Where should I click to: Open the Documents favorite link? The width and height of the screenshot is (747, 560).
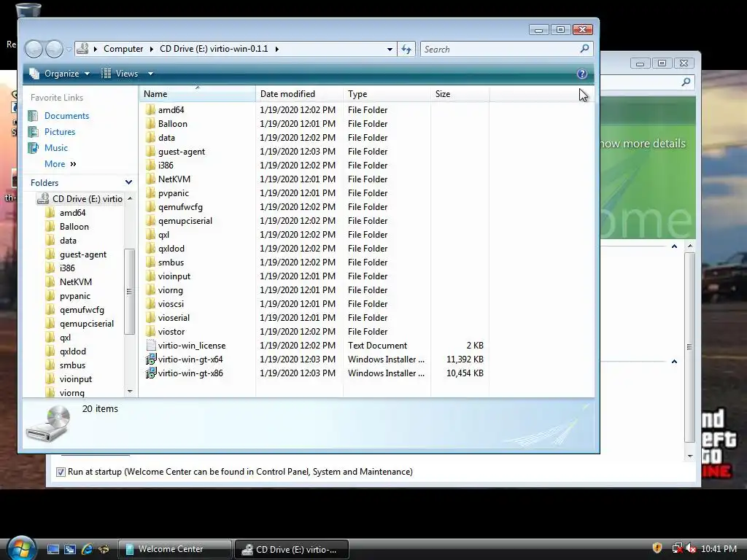click(66, 116)
